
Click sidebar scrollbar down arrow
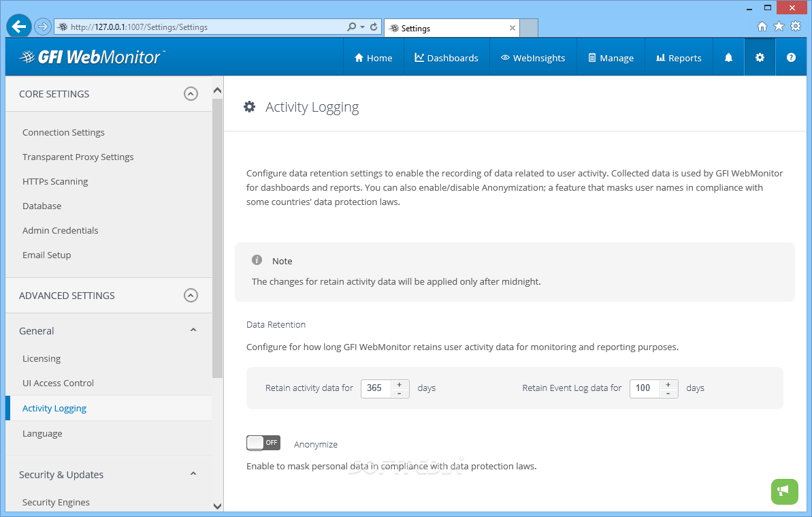point(218,506)
